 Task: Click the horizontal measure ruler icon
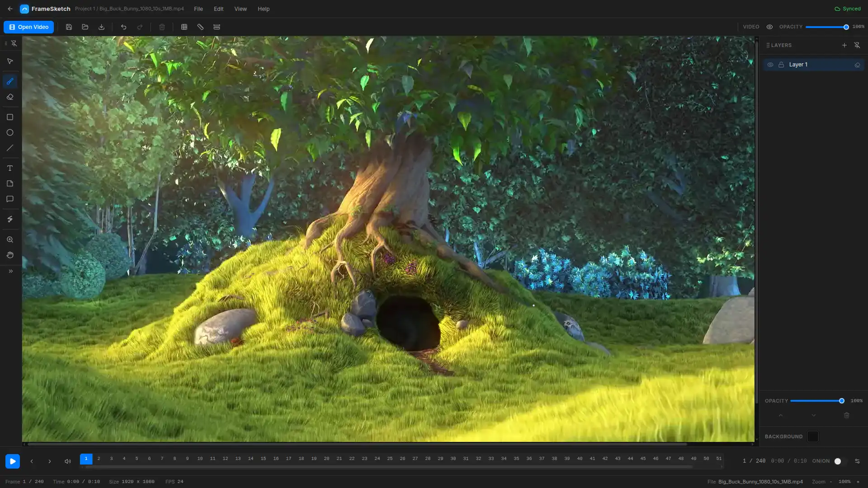point(217,27)
